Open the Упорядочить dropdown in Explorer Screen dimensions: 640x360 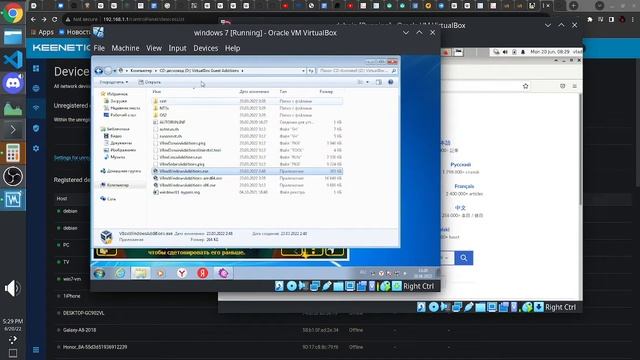pyautogui.click(x=114, y=82)
